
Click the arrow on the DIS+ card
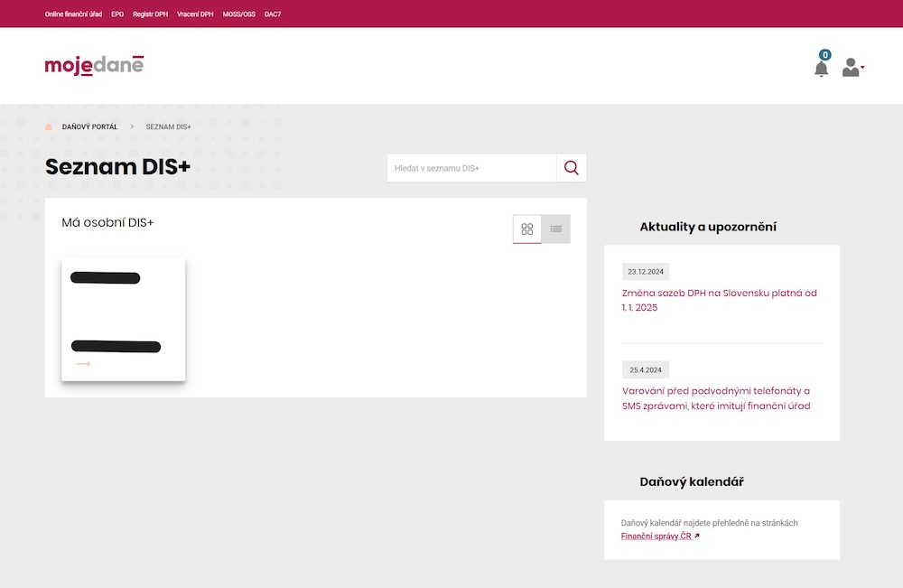[83, 364]
